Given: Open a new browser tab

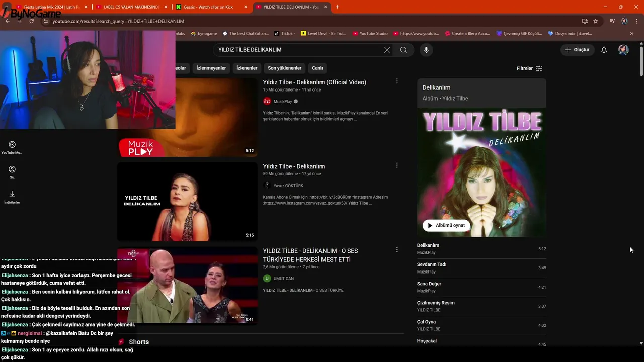Looking at the screenshot, I should click(337, 7).
